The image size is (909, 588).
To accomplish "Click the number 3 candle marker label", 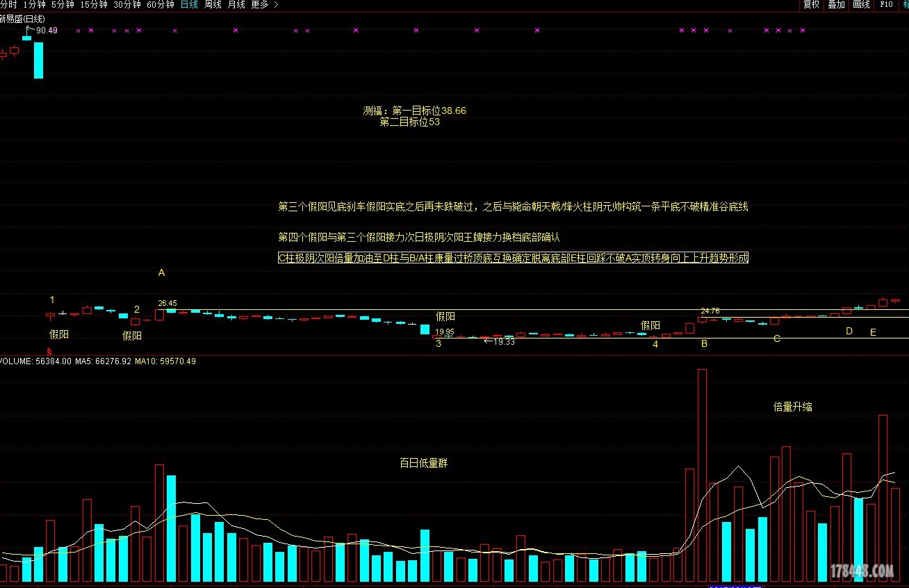I will (438, 343).
